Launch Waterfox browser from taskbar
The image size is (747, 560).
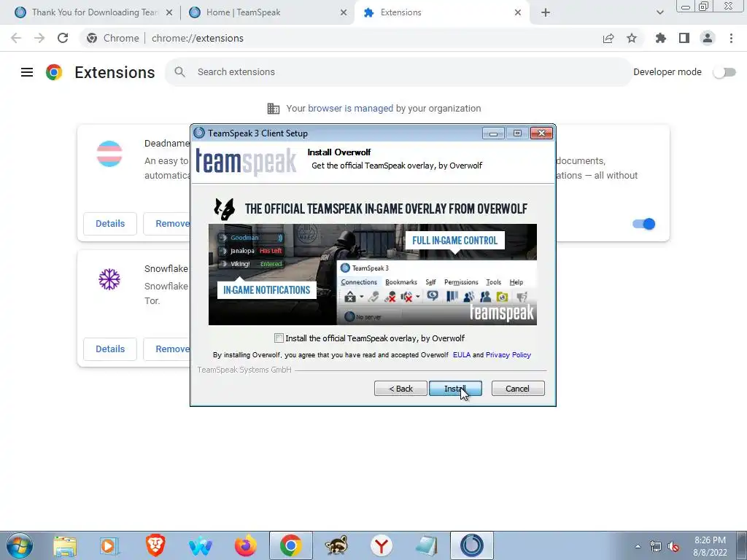pyautogui.click(x=200, y=545)
